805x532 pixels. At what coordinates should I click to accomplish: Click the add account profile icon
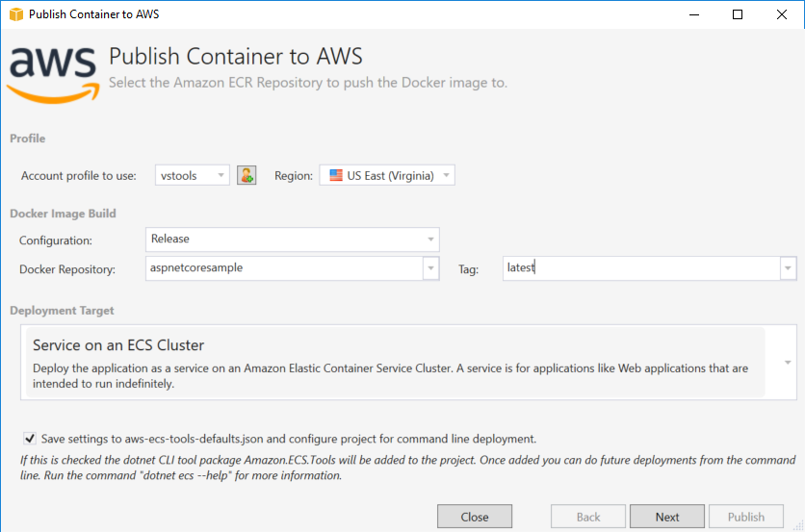247,175
